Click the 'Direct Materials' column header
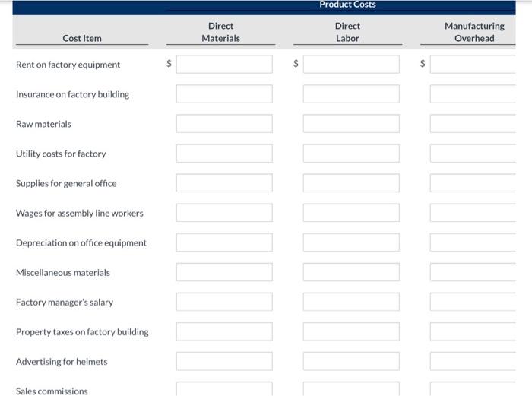 221,32
